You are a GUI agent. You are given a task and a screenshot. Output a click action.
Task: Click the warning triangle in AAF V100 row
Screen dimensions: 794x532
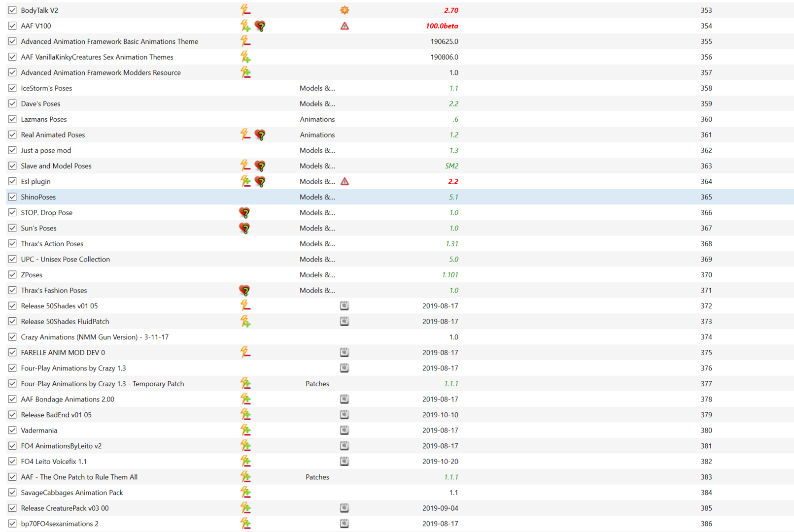click(345, 26)
